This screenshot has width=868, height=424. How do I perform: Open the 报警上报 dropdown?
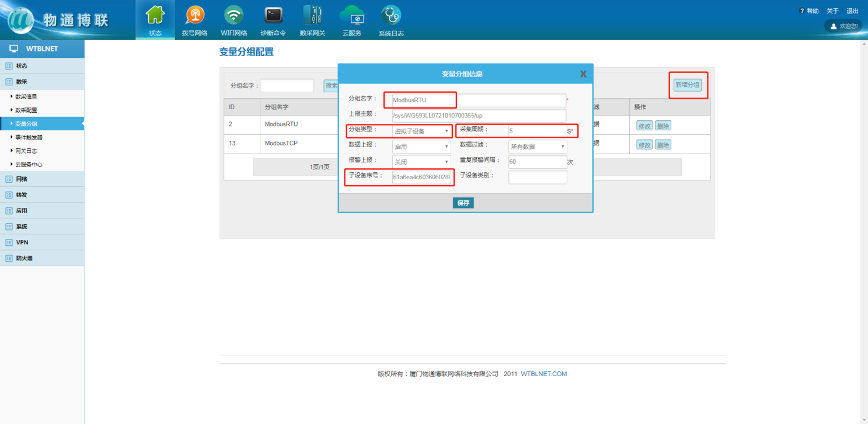421,162
